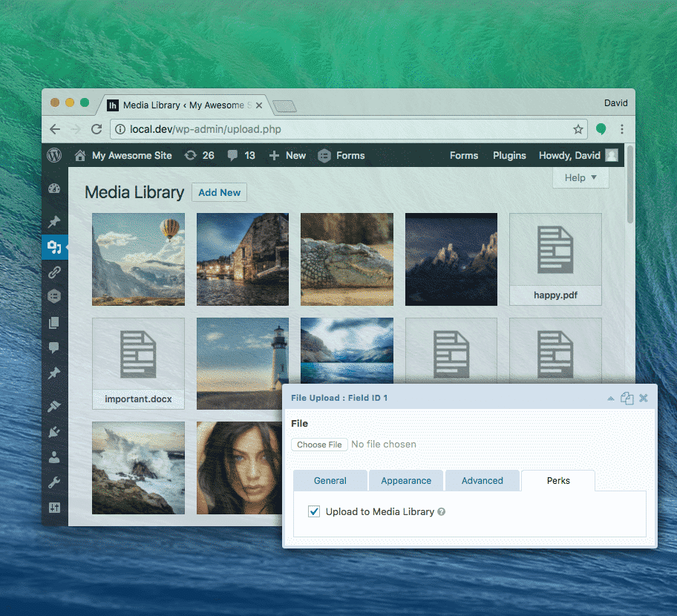Open the Comments section from the sidebar

pyautogui.click(x=53, y=348)
